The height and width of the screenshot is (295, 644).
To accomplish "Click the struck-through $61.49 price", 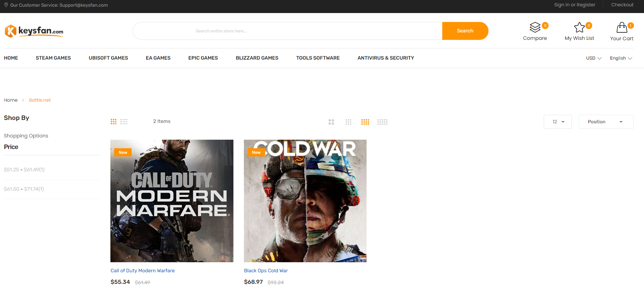I will click(x=142, y=283).
